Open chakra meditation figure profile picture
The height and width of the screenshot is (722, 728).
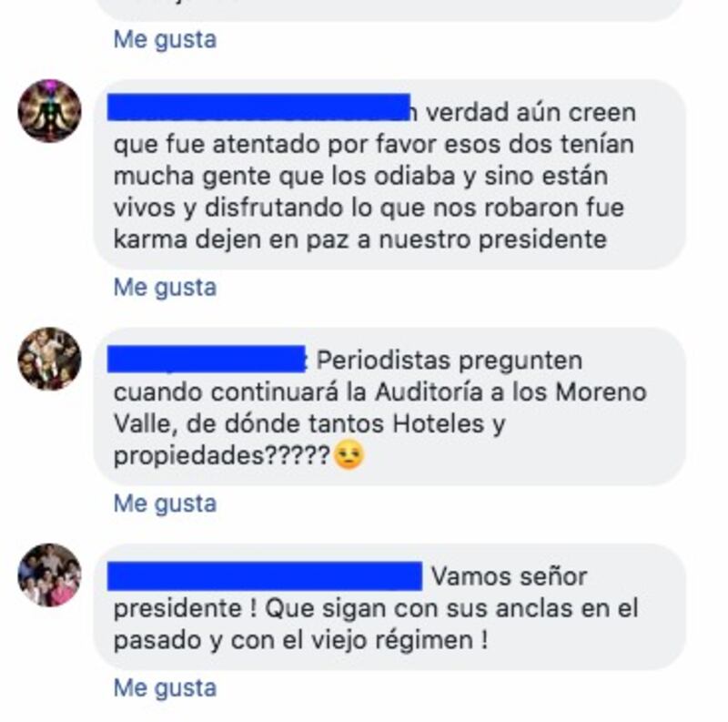click(x=50, y=110)
